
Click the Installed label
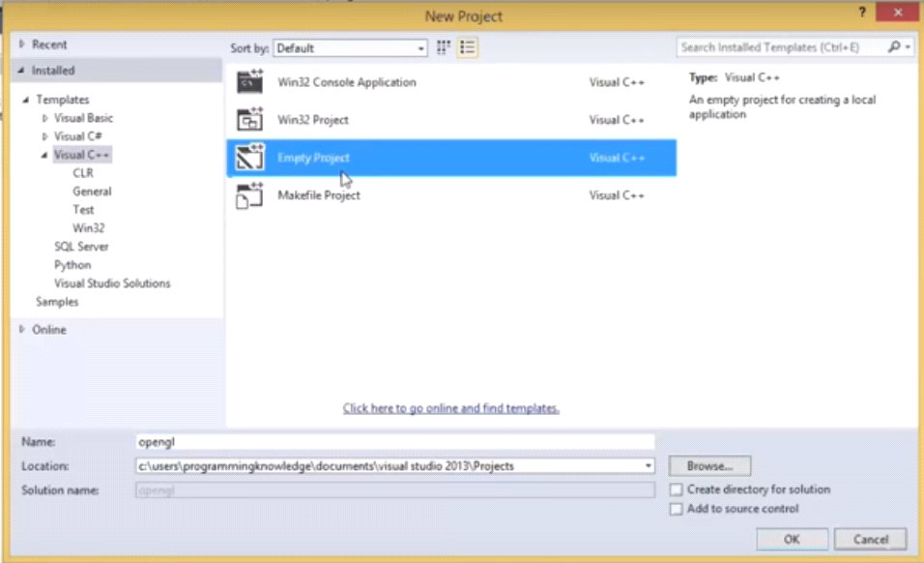coord(53,71)
